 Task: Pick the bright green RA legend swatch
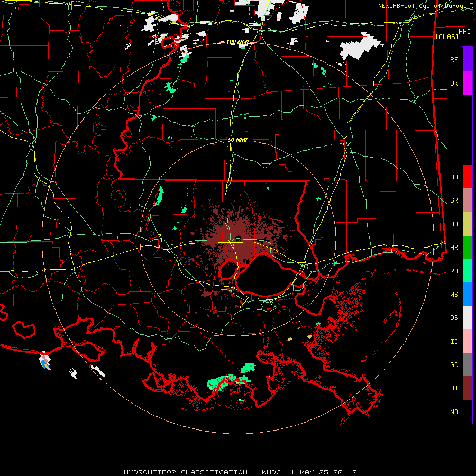click(x=467, y=271)
